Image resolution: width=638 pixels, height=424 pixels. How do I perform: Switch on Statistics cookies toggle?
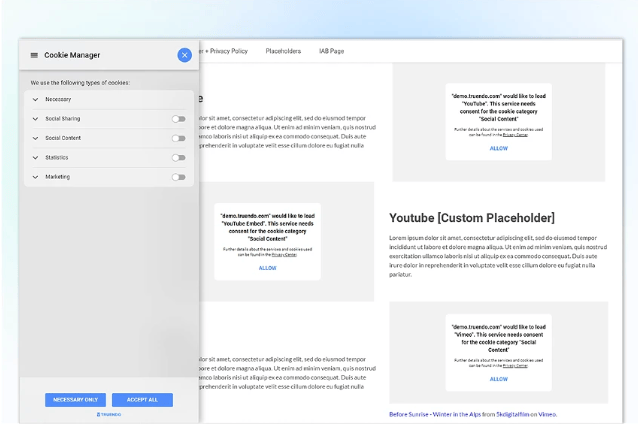tap(178, 157)
